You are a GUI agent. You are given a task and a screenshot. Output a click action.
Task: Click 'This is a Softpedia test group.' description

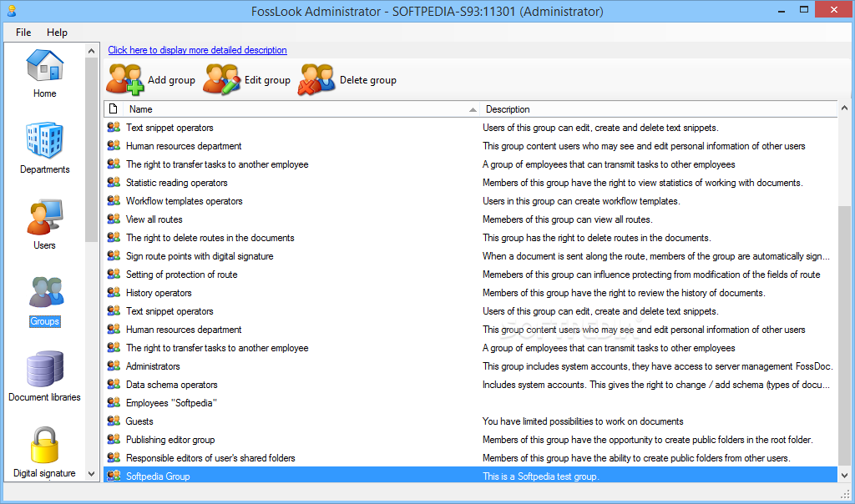[x=541, y=476]
